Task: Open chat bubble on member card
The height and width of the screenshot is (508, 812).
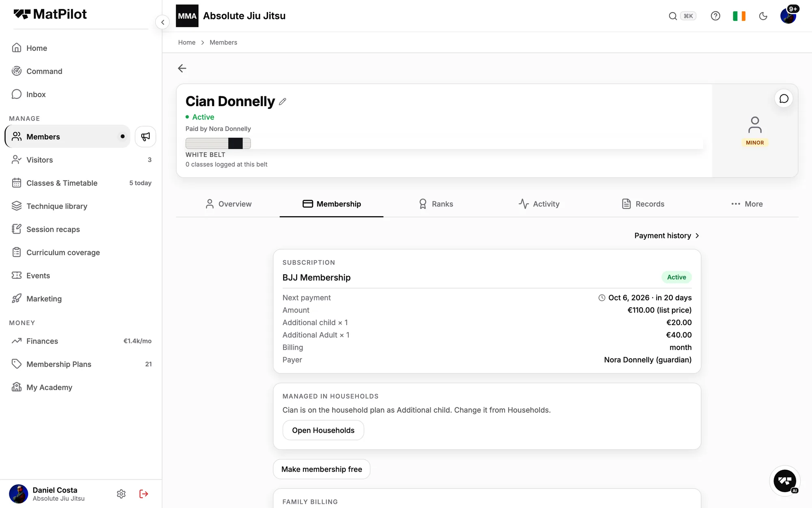Action: pos(784,99)
